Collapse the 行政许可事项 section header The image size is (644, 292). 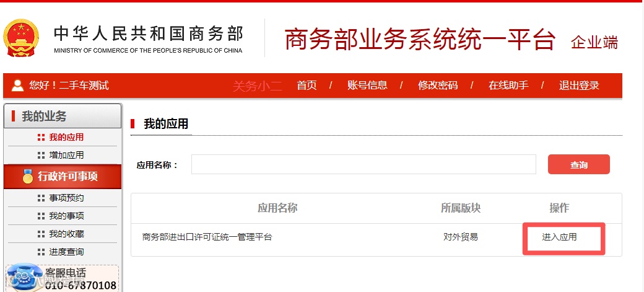click(x=63, y=177)
